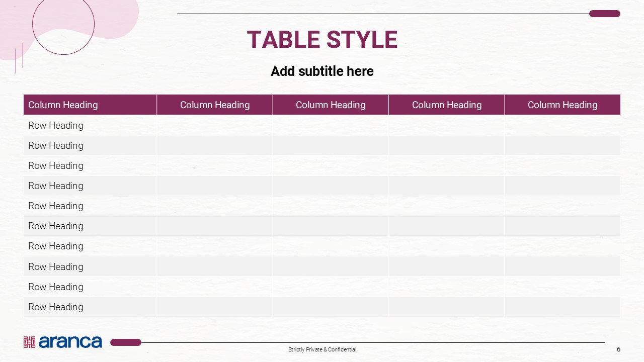Select the purple pill shape at top right
This screenshot has width=644, height=362.
(604, 14)
